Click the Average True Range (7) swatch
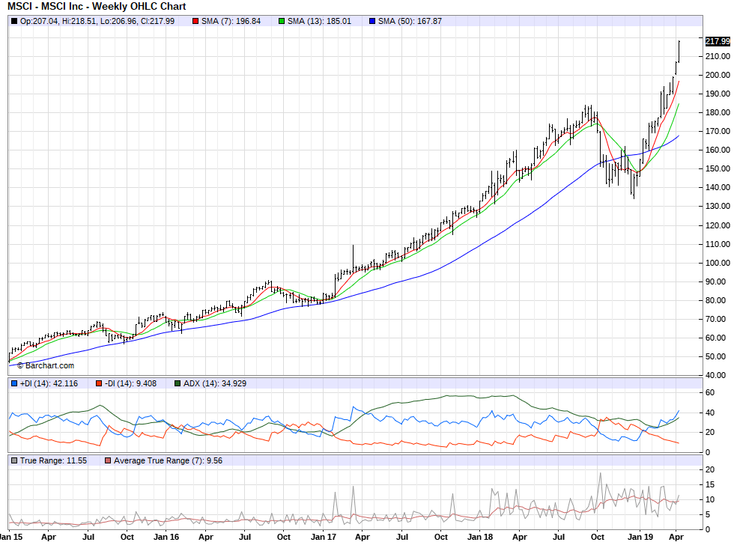The image size is (734, 560). pos(108,460)
